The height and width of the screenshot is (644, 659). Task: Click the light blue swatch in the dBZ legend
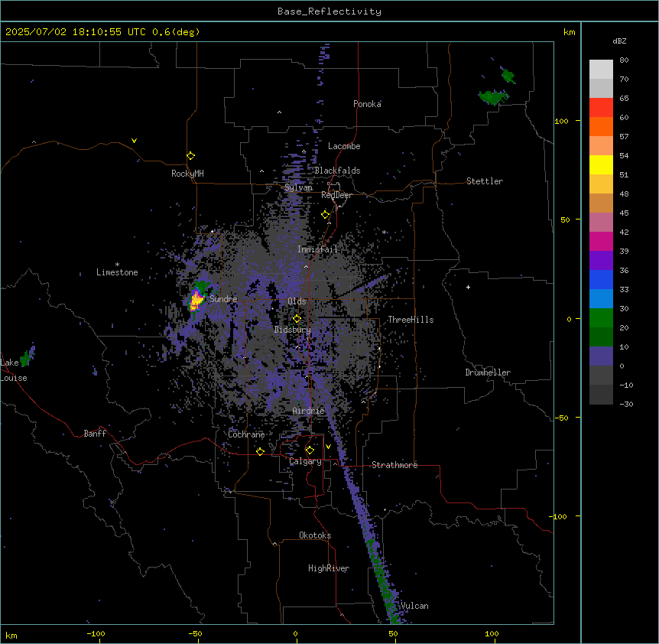(601, 298)
